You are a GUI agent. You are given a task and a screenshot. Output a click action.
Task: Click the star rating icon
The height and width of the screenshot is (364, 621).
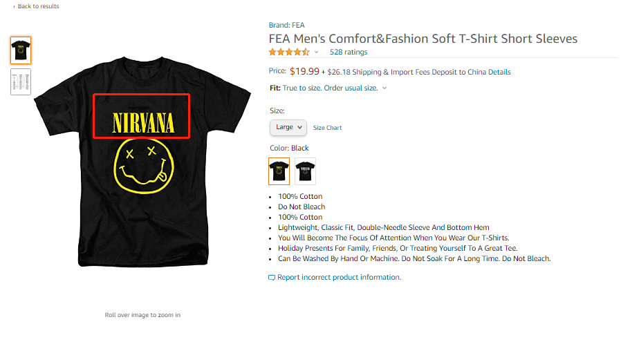[x=289, y=52]
